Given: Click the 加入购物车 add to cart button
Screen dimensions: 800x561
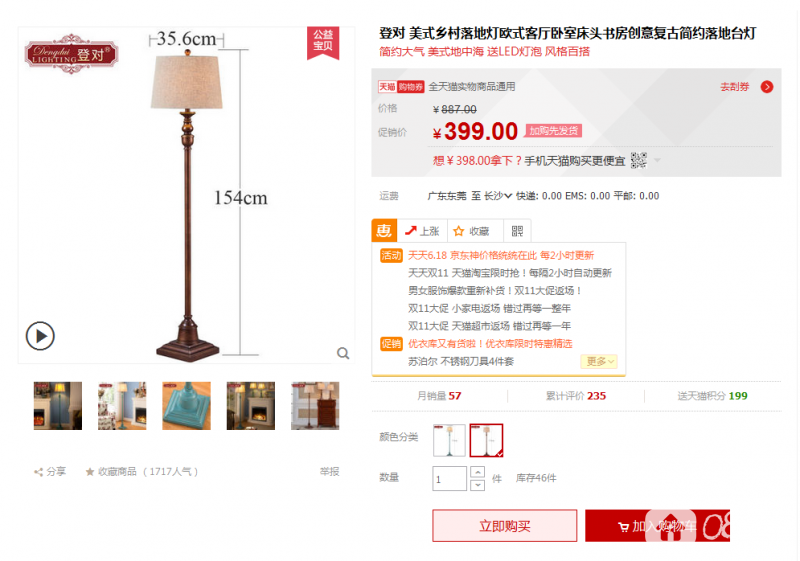Looking at the screenshot, I should (x=657, y=526).
